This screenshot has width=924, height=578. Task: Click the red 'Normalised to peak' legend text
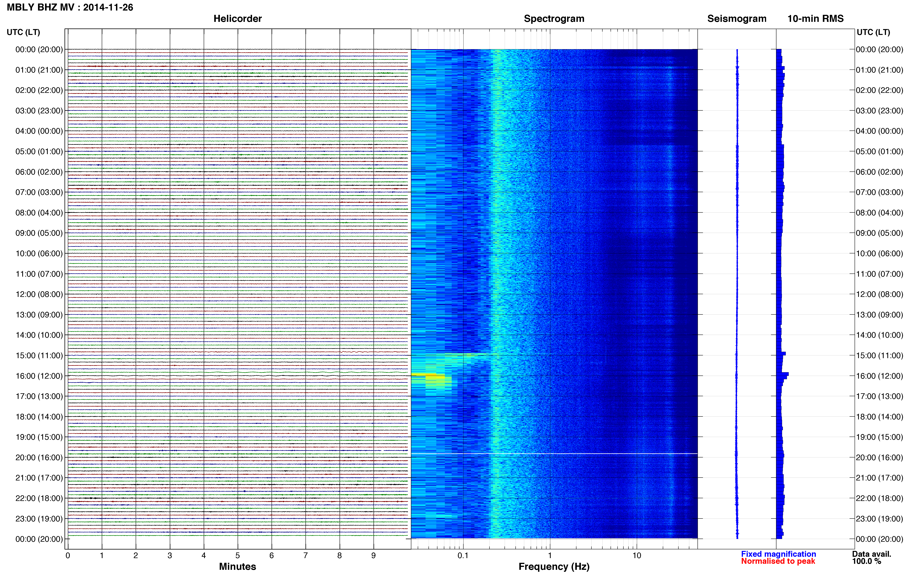coord(778,561)
